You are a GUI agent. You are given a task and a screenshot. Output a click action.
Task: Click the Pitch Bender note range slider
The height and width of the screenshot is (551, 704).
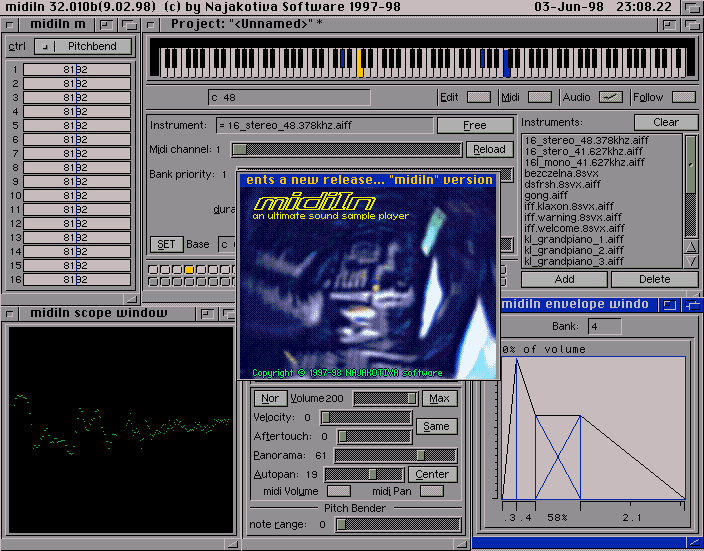tap(398, 525)
